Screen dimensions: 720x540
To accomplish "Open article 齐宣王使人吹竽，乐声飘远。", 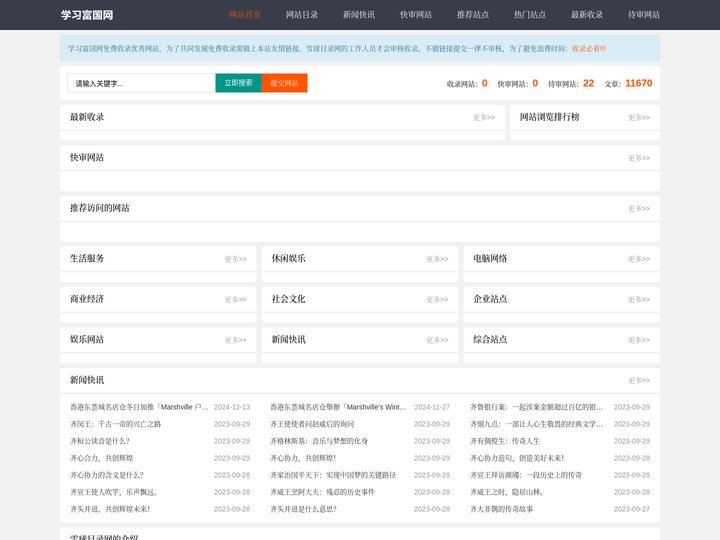I will click(114, 492).
